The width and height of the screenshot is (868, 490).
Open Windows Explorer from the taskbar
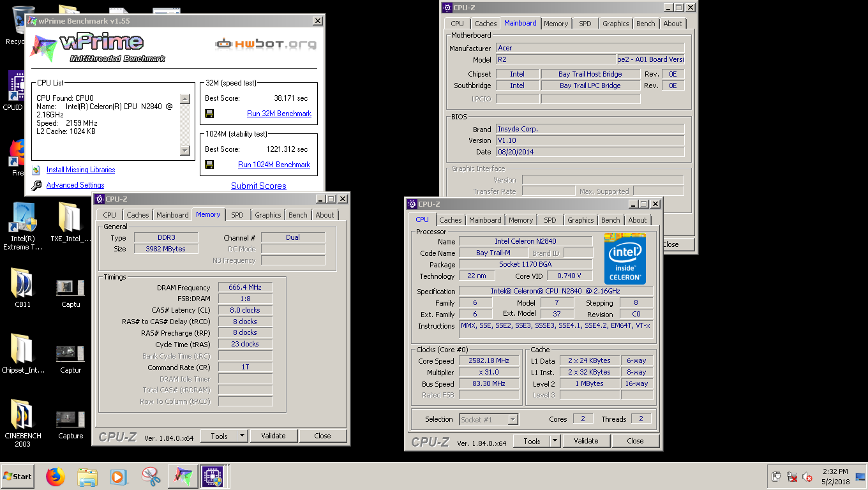pyautogui.click(x=87, y=477)
